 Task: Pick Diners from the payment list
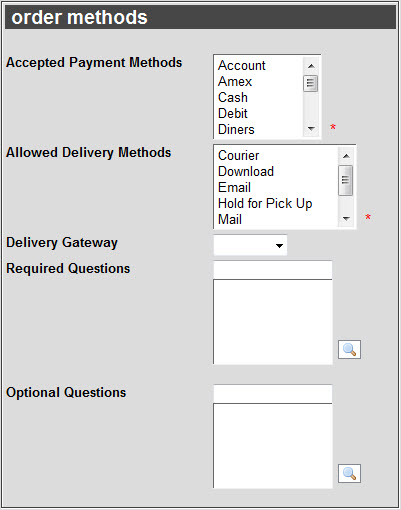tap(236, 129)
